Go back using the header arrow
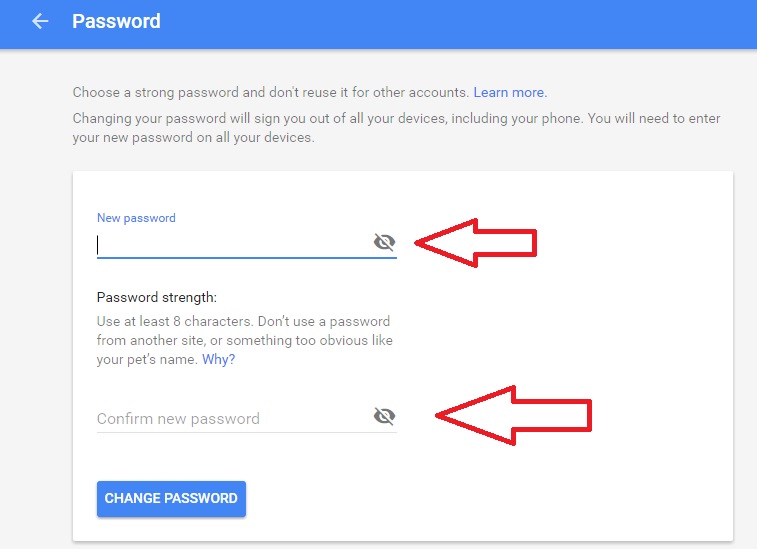757x549 pixels. (x=40, y=21)
